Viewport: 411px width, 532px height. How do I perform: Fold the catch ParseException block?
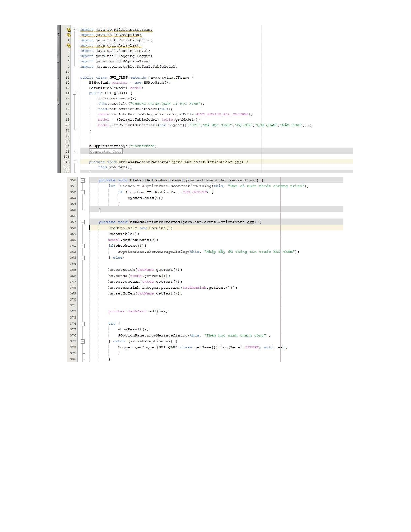pyautogui.click(x=83, y=341)
